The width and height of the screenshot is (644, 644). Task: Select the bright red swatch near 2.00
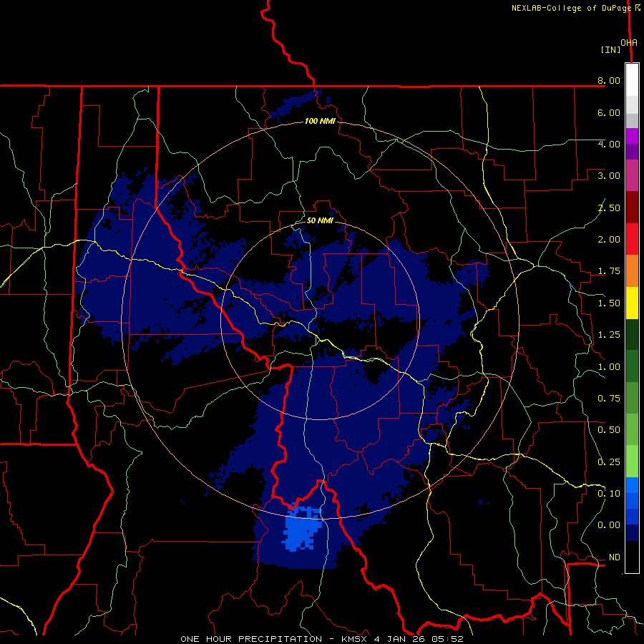coord(632,239)
